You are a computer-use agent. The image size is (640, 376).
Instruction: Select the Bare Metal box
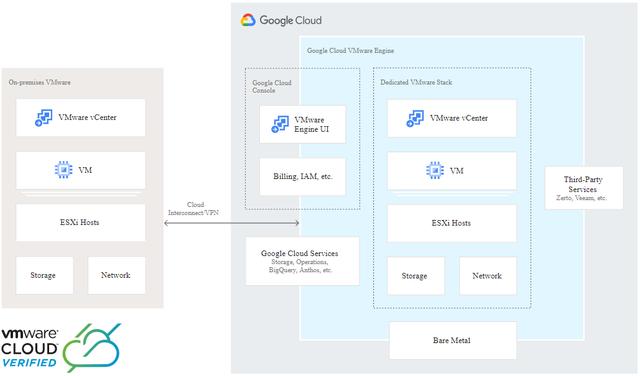pyautogui.click(x=453, y=340)
